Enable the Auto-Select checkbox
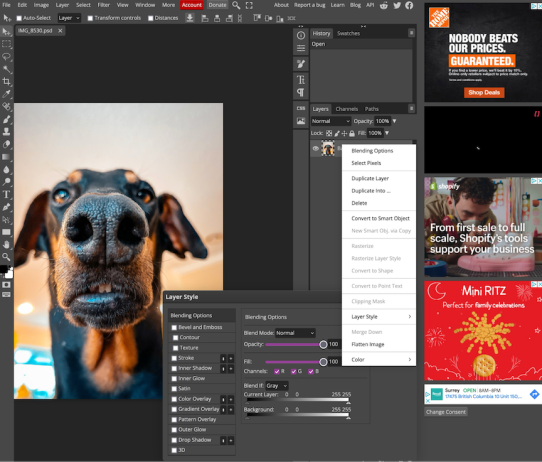This screenshot has height=462, width=542. point(19,18)
